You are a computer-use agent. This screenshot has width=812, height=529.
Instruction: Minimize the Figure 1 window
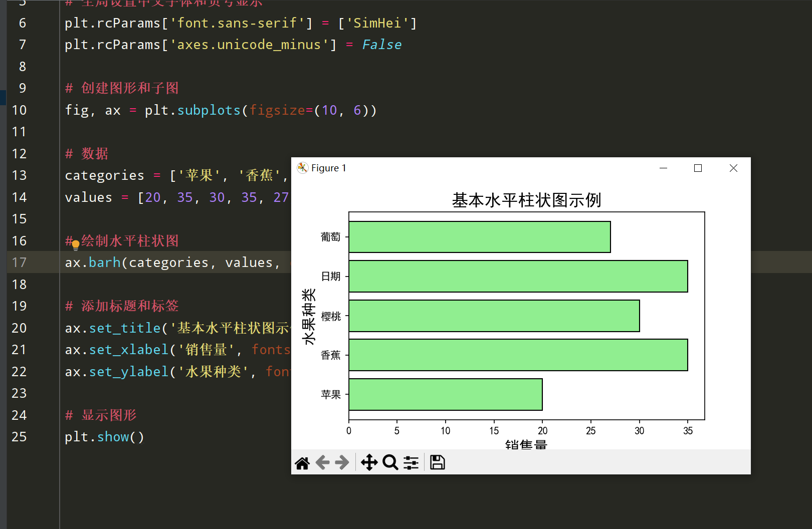(663, 168)
